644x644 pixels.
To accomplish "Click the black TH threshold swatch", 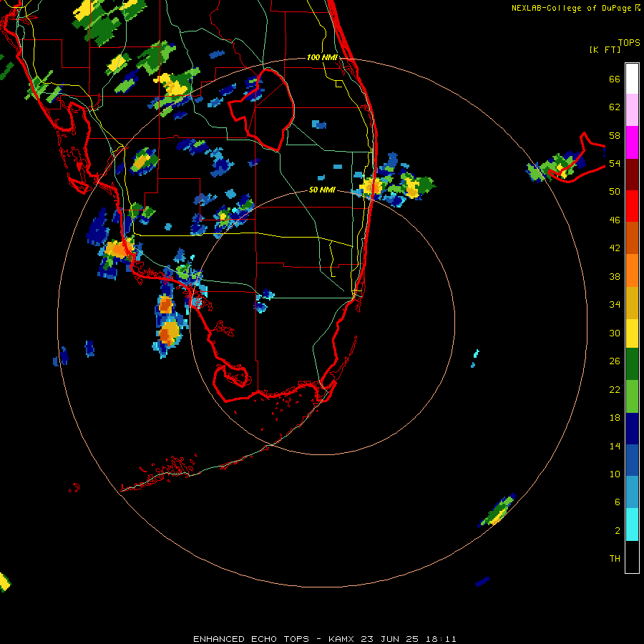I will click(632, 557).
